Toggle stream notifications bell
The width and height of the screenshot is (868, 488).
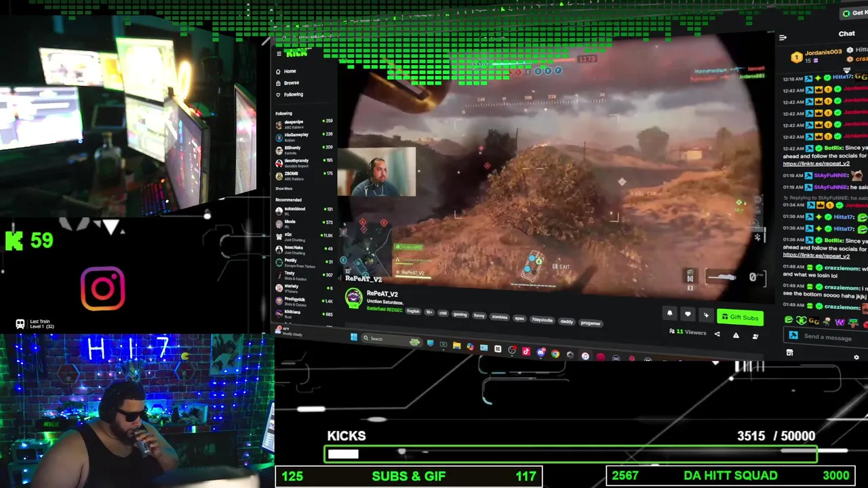[669, 313]
